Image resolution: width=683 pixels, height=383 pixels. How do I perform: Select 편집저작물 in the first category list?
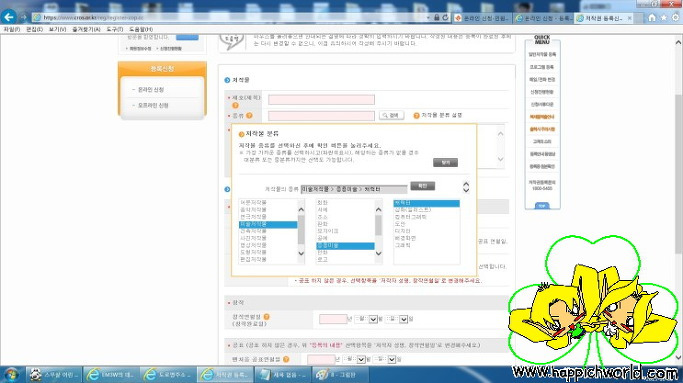point(254,260)
